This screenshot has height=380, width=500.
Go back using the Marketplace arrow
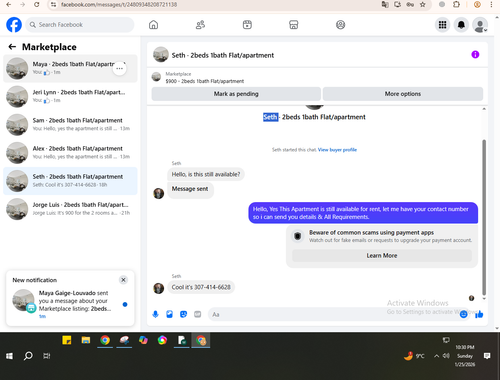click(x=12, y=47)
